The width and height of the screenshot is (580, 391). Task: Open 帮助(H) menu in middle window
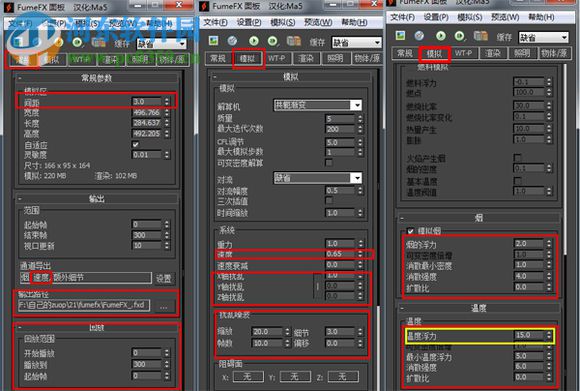(x=354, y=23)
